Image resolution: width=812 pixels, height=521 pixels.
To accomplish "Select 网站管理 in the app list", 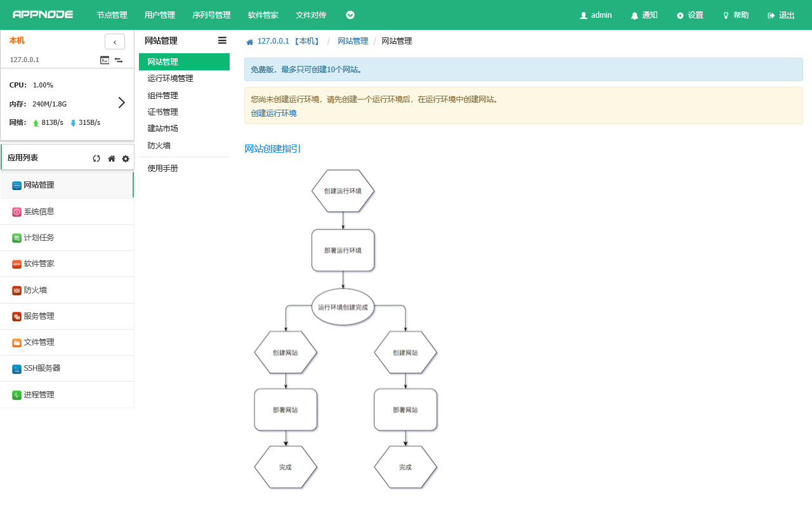I will point(67,185).
